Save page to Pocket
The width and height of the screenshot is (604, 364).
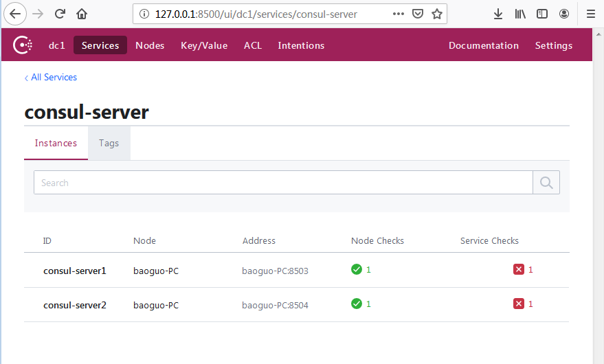tap(418, 14)
